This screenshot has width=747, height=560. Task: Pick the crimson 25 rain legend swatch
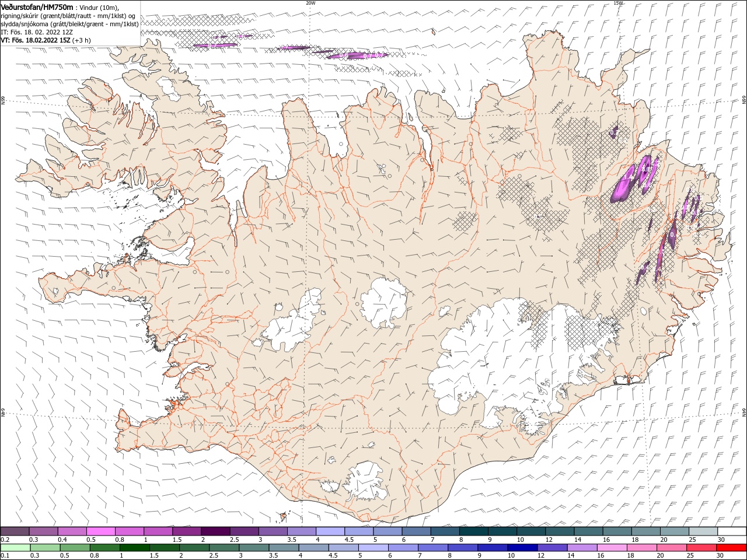point(701,548)
